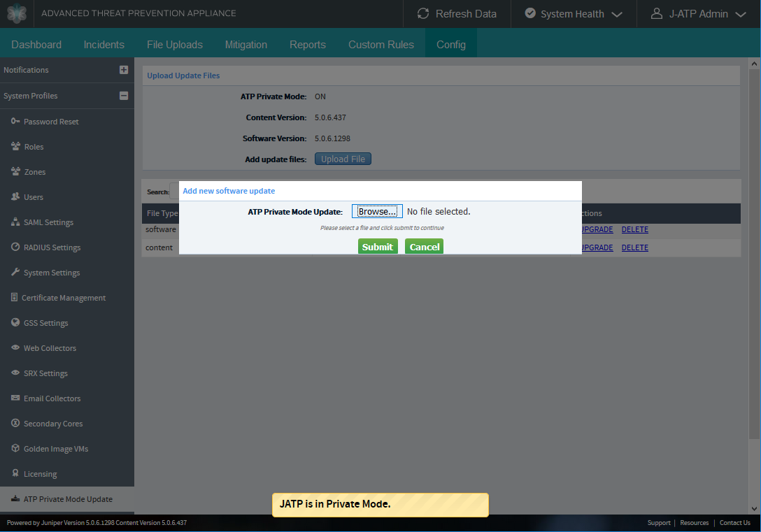Click the ATP Private Mode Update icon
This screenshot has height=532, width=761.
[x=15, y=498]
